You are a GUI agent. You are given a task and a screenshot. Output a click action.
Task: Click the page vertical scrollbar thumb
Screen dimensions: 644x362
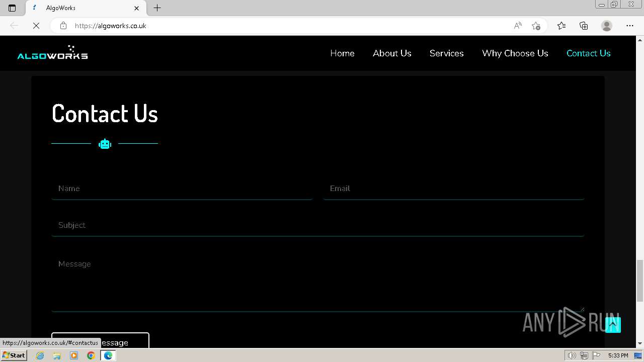pyautogui.click(x=639, y=281)
